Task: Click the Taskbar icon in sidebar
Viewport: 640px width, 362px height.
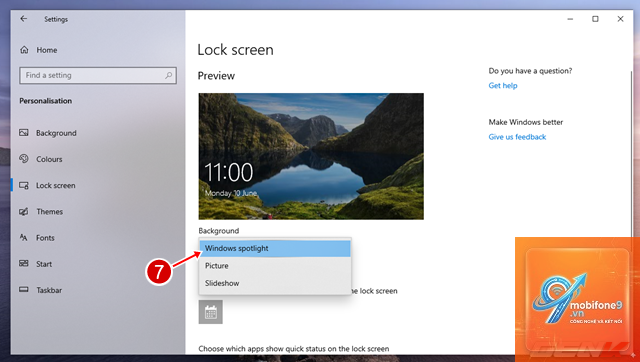Action: [24, 290]
